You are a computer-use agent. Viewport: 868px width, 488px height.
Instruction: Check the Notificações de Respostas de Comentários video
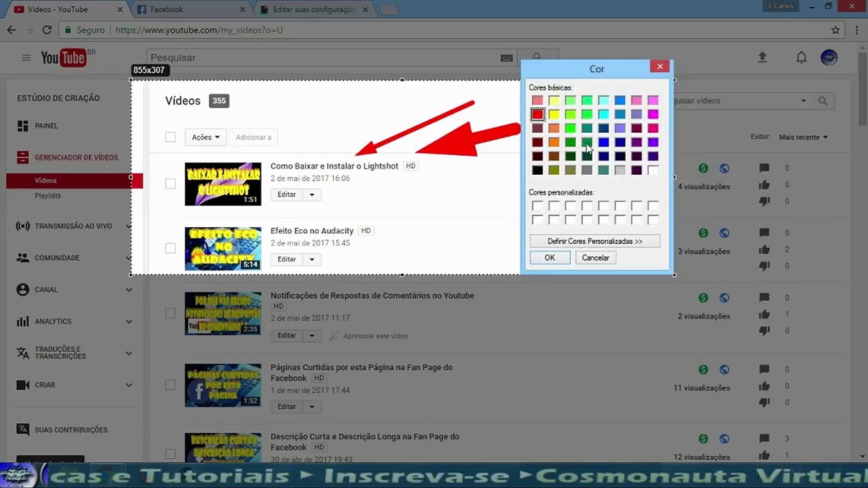coord(170,313)
